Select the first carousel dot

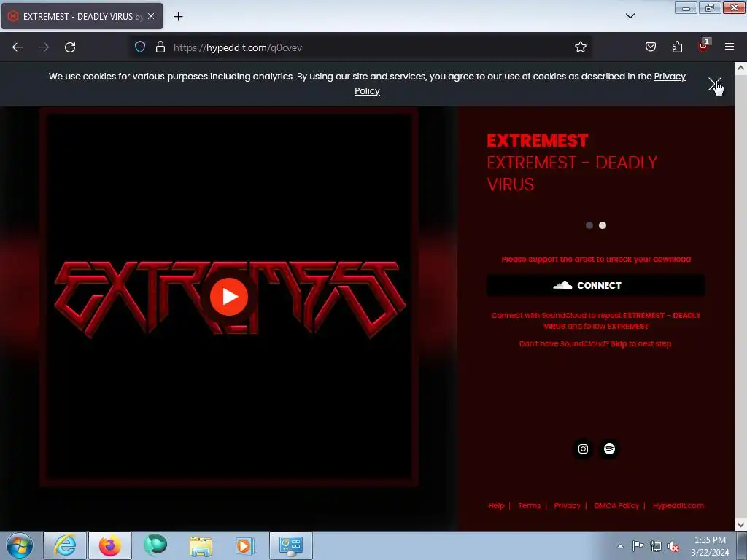[589, 225]
